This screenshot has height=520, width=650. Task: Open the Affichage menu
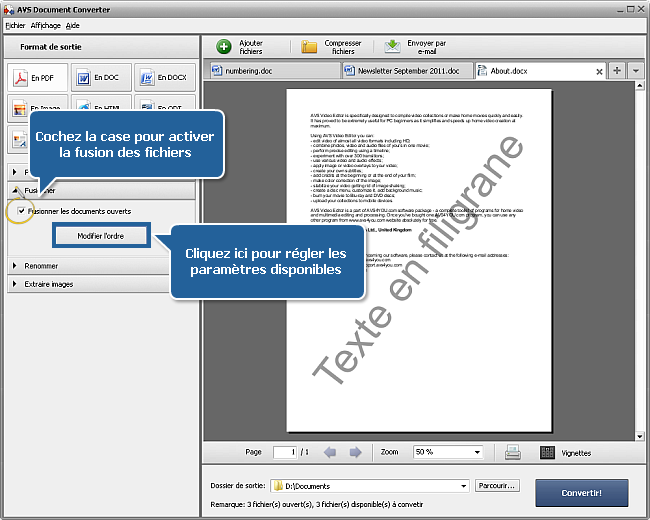(x=46, y=25)
